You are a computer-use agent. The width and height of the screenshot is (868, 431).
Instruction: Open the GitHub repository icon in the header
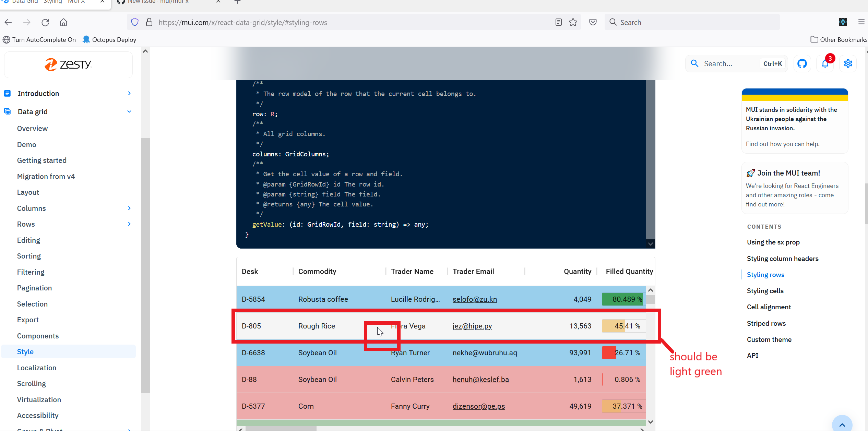(x=802, y=63)
